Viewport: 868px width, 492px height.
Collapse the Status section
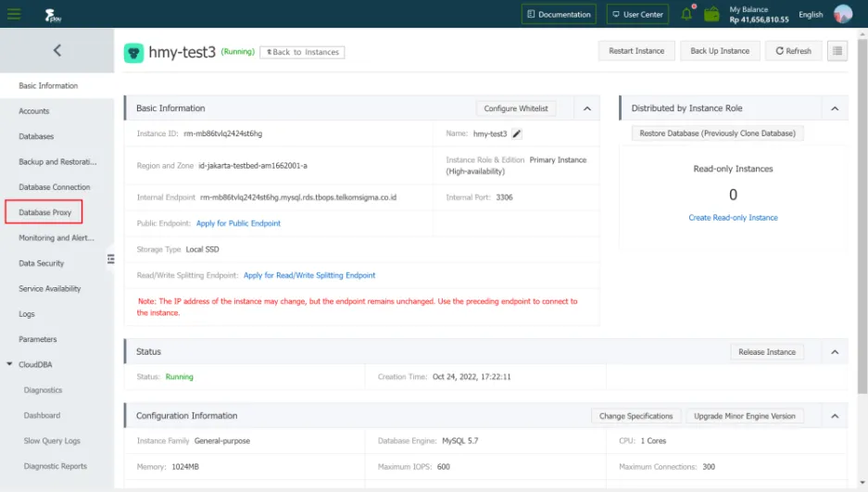point(834,352)
